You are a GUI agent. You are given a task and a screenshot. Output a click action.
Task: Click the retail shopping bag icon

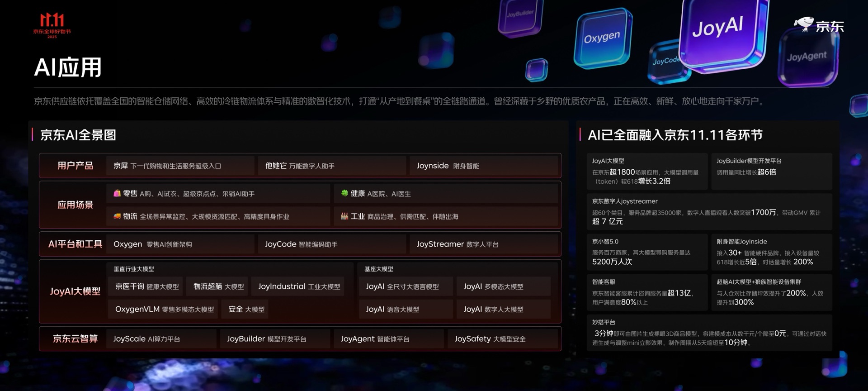point(117,193)
